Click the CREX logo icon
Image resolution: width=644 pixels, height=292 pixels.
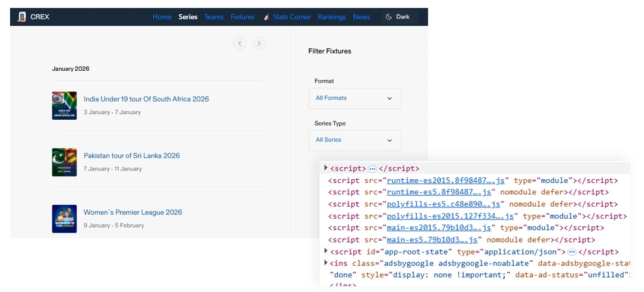23,17
